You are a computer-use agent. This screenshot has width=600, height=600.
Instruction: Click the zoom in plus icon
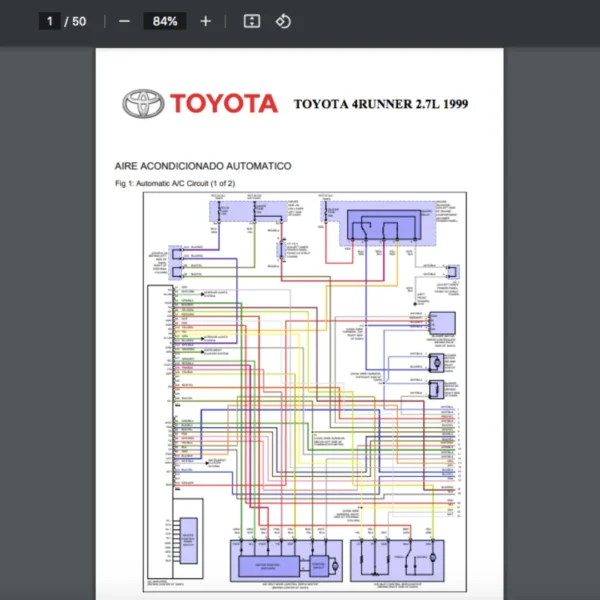[x=206, y=21]
